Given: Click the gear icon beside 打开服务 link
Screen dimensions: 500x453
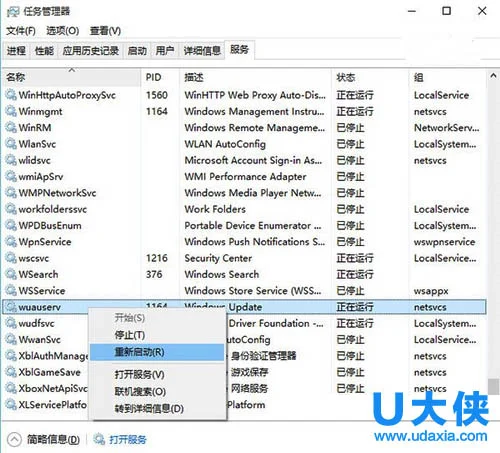Looking at the screenshot, I should (99, 440).
